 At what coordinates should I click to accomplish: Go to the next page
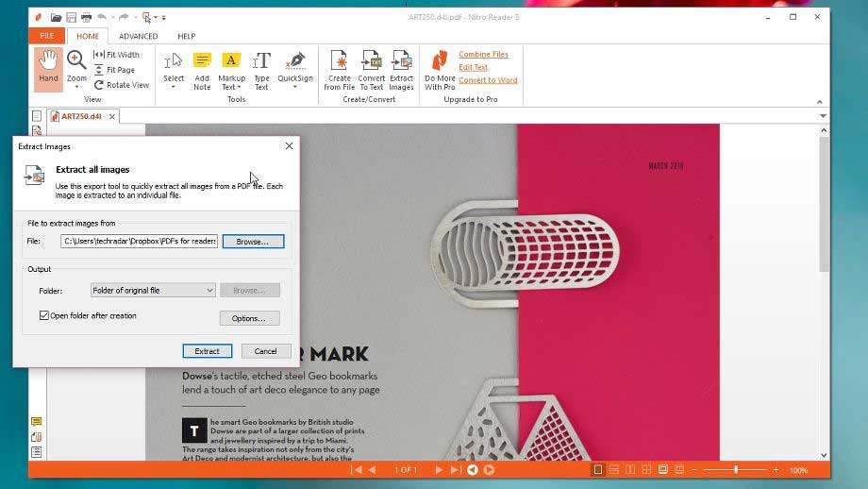439,469
